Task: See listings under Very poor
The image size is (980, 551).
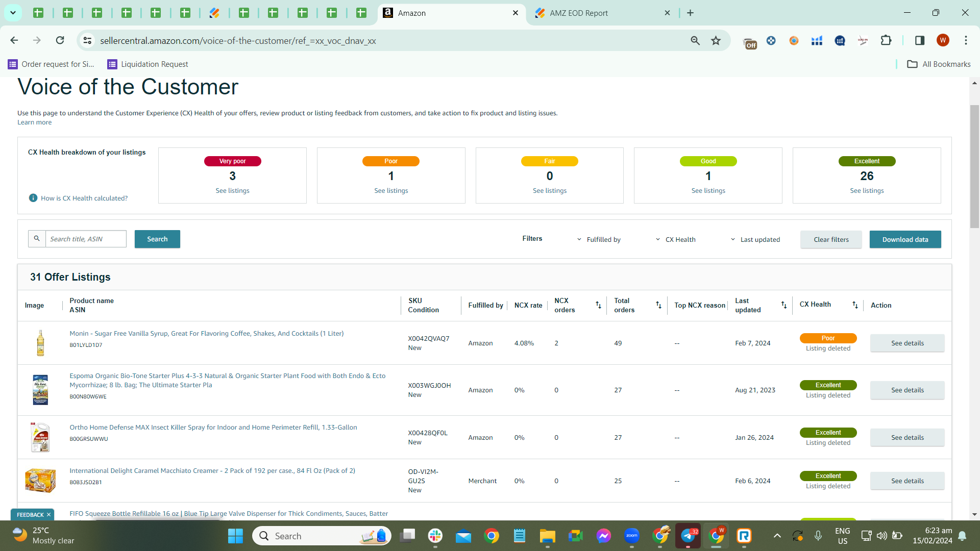Action: (x=232, y=191)
